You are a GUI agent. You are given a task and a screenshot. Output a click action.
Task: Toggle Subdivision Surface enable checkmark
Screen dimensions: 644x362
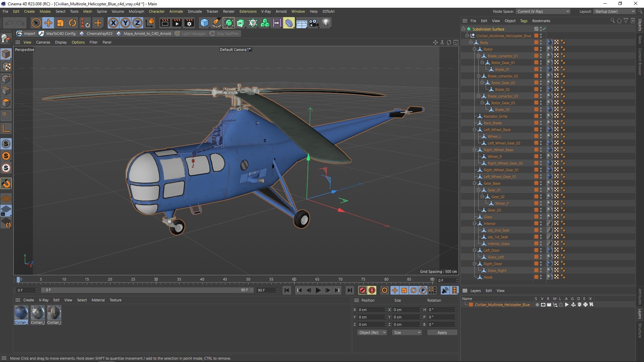544,29
